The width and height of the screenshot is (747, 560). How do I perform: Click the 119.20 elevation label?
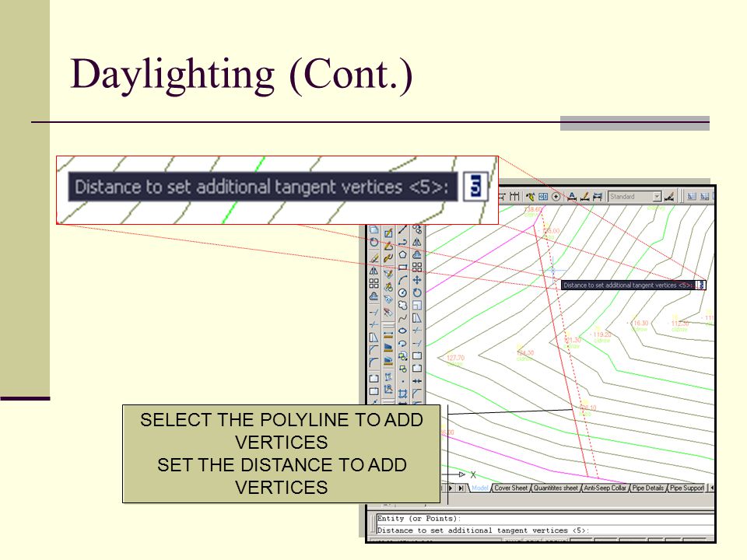pyautogui.click(x=601, y=334)
